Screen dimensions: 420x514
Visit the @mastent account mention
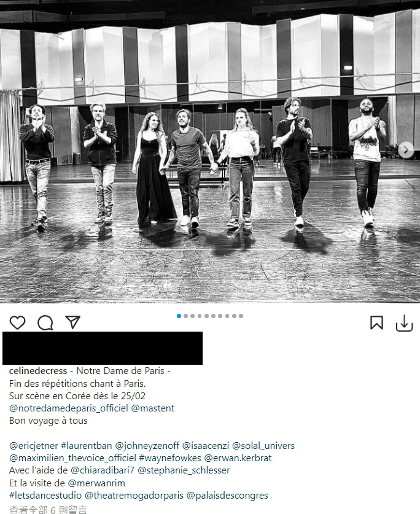[x=153, y=408]
